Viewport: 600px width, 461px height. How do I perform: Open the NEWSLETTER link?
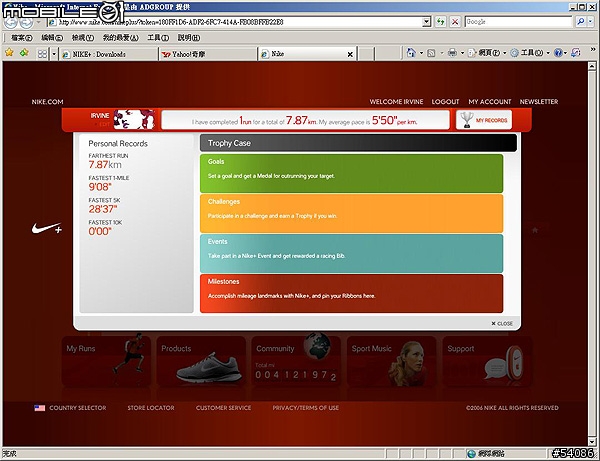[x=539, y=102]
